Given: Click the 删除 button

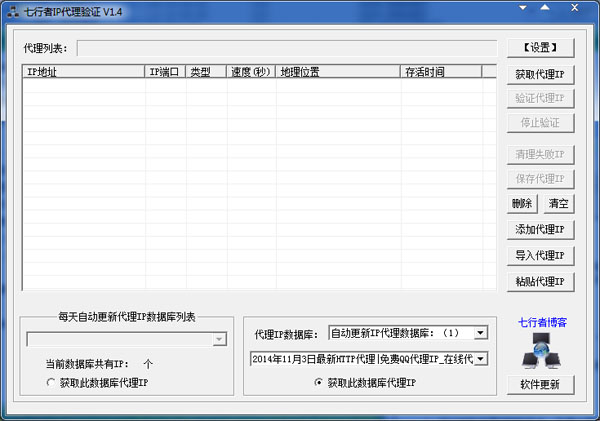Looking at the screenshot, I should pyautogui.click(x=522, y=203).
